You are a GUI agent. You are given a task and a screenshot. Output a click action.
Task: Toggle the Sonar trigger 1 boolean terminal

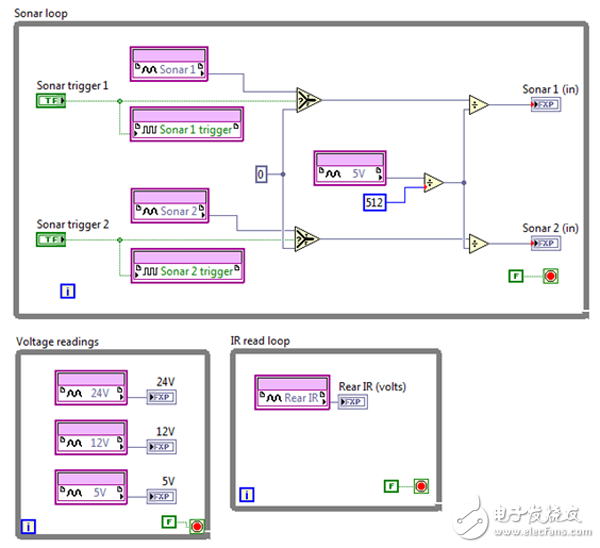[x=50, y=101]
